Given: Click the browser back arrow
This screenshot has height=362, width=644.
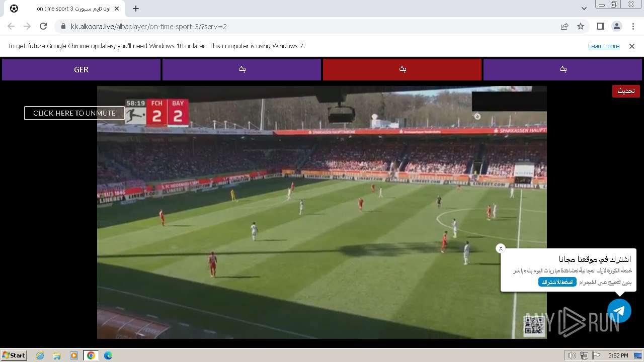Looking at the screenshot, I should (x=11, y=26).
